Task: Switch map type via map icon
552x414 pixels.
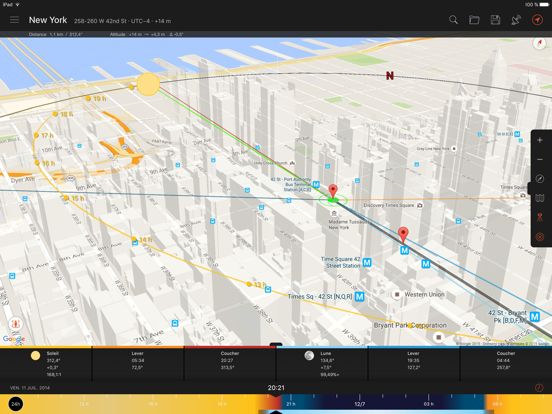Action: coord(540,198)
